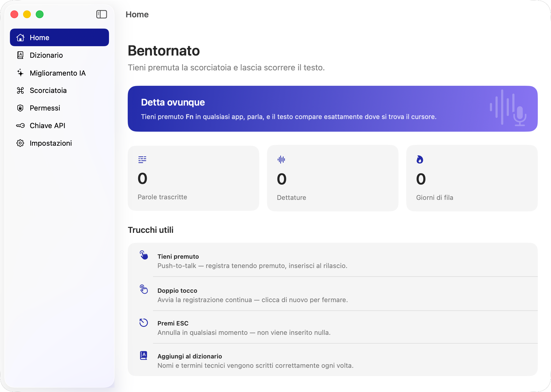Viewport: 551px width, 392px height.
Task: Select the double tap icon beside Doppio tocco
Action: click(x=143, y=290)
